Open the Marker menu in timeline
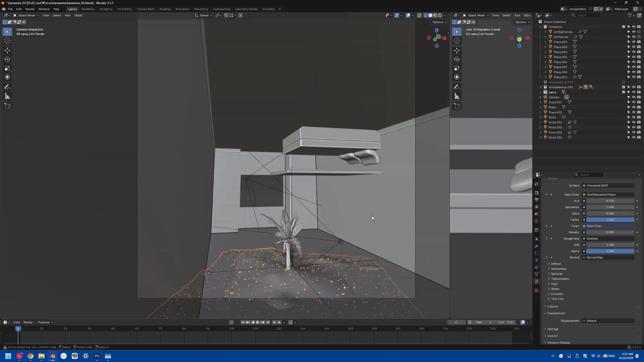 click(x=28, y=322)
